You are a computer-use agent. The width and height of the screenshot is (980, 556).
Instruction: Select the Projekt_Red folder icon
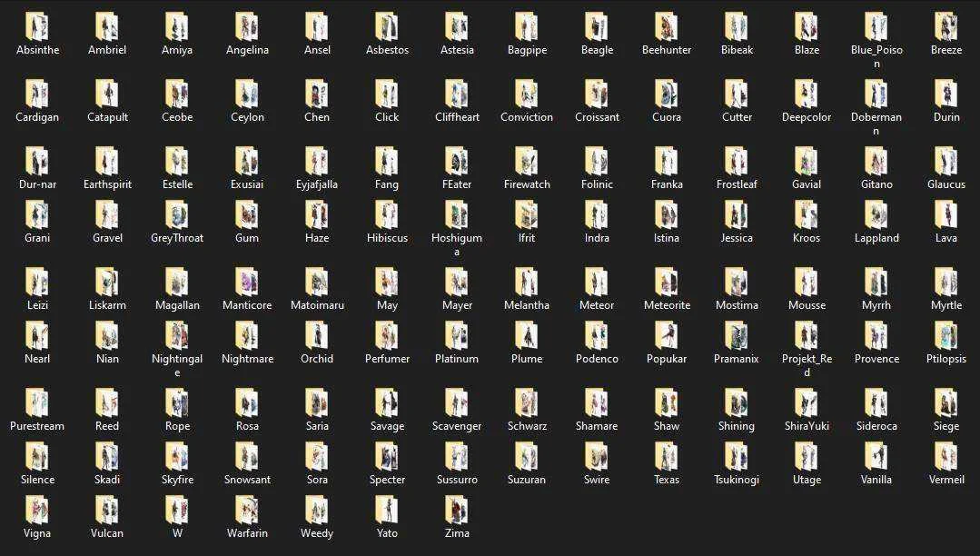tap(807, 336)
